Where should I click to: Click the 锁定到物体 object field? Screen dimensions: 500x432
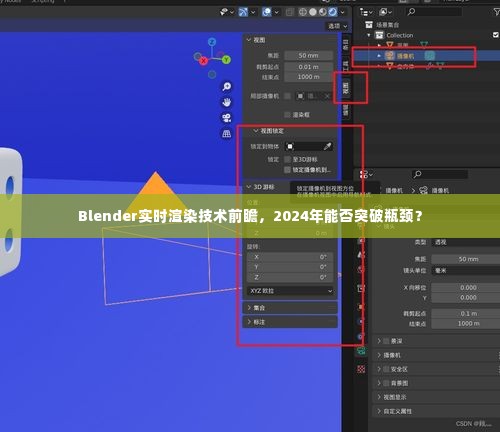click(309, 146)
